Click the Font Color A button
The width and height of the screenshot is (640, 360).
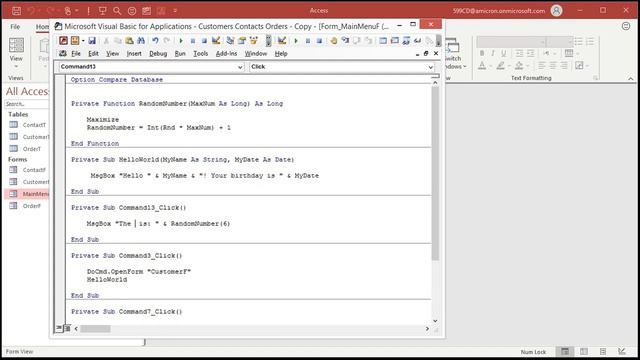click(x=482, y=65)
